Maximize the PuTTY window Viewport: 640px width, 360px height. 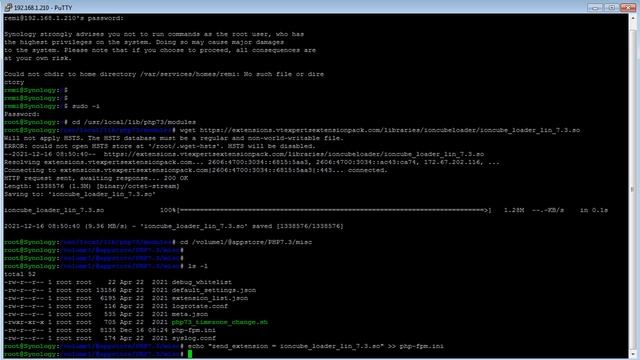pos(611,7)
